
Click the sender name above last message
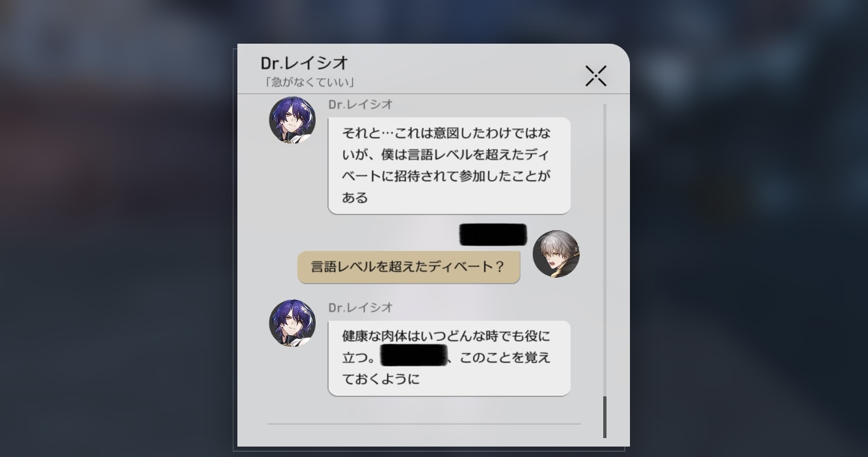pos(361,307)
